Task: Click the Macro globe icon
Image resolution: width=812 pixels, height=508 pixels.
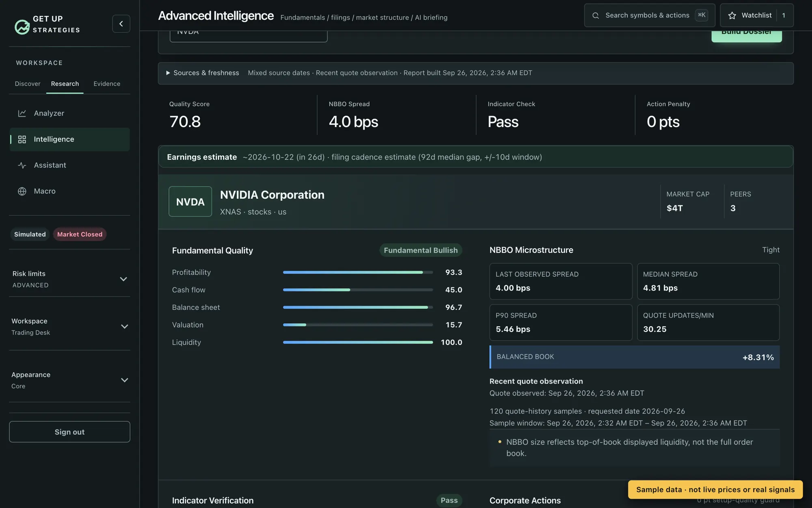Action: pyautogui.click(x=22, y=191)
